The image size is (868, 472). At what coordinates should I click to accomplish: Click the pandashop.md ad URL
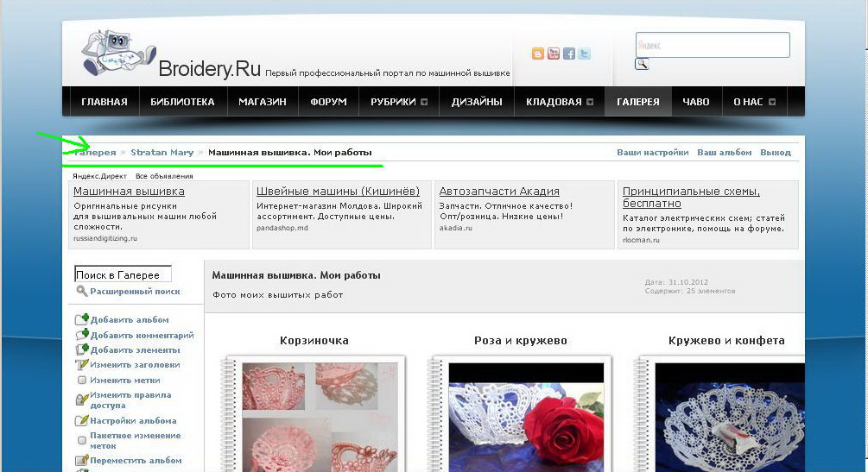coord(282,228)
